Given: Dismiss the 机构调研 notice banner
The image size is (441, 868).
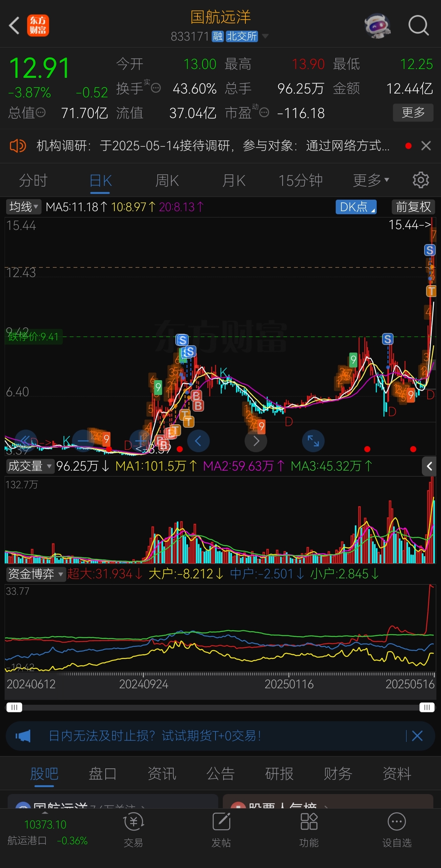Looking at the screenshot, I should click(426, 146).
